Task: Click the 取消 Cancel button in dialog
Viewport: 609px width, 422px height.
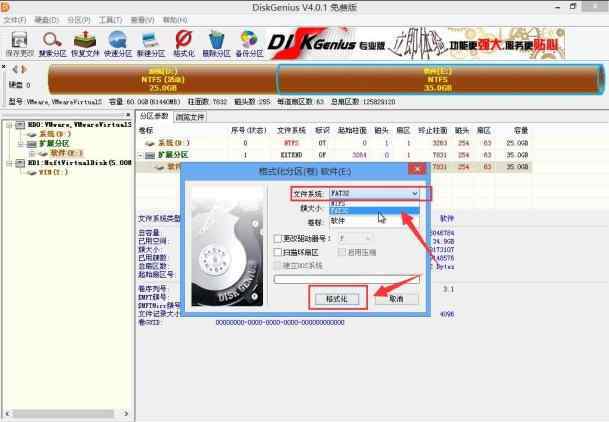Action: (397, 299)
